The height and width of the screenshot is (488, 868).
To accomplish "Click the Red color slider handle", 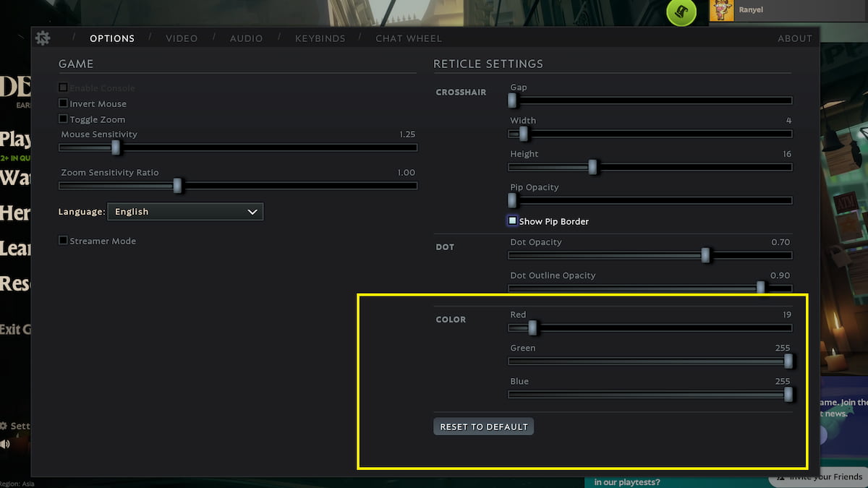I will (532, 328).
